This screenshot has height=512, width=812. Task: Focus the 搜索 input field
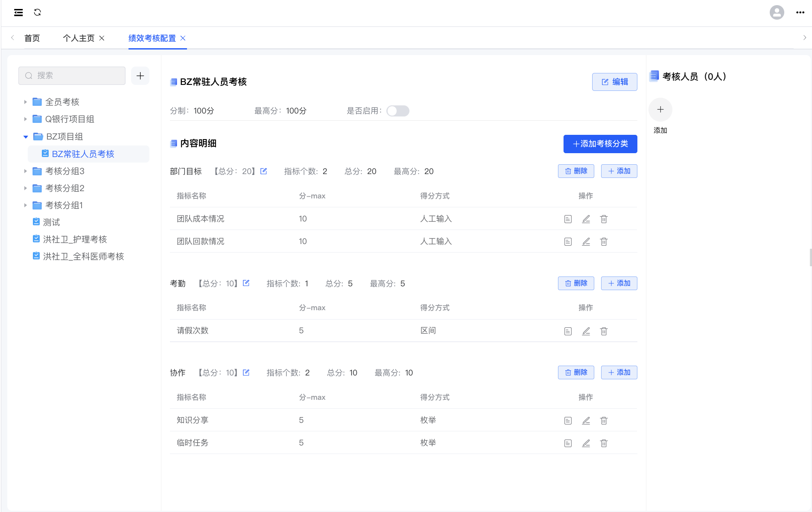[72, 76]
